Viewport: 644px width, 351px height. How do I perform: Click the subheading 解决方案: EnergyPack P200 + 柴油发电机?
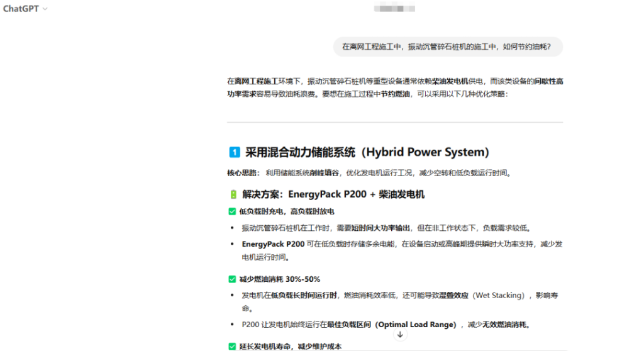333,194
